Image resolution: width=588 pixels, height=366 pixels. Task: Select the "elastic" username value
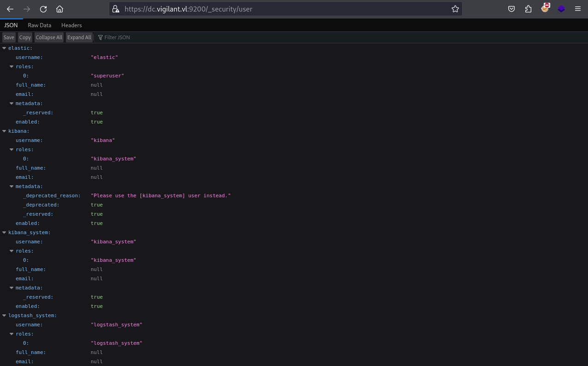click(105, 57)
